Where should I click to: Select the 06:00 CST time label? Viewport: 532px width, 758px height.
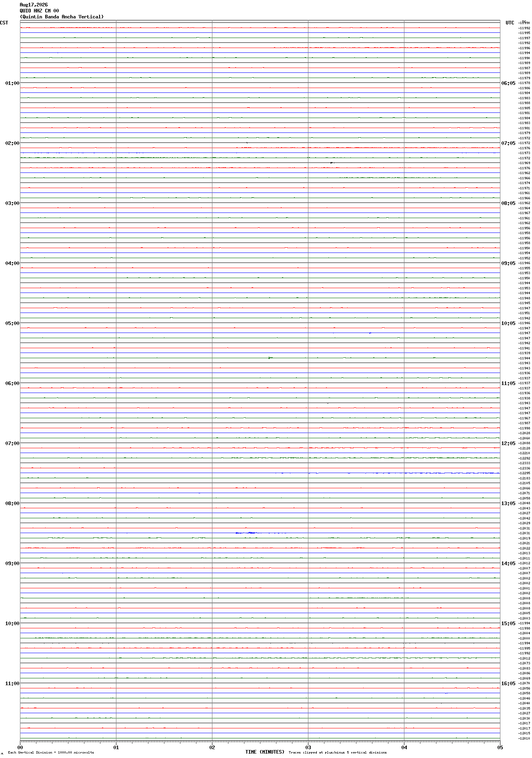[12, 383]
